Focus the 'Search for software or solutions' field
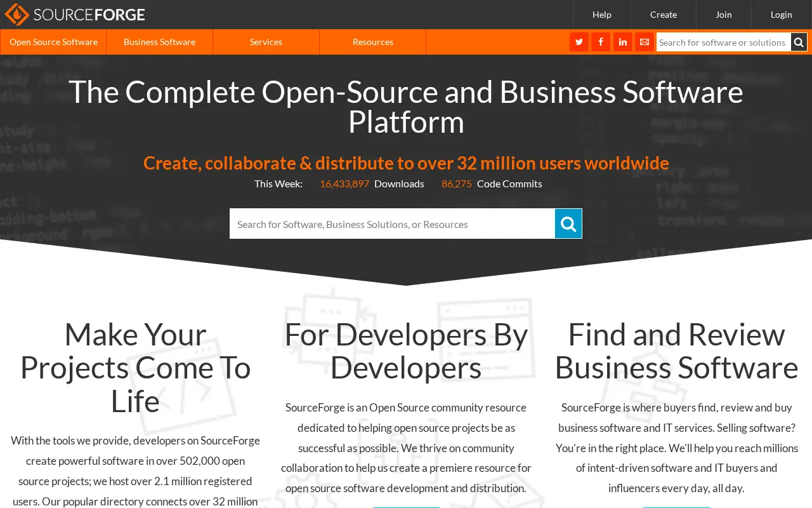Viewport: 812px width, 508px height. pyautogui.click(x=724, y=42)
